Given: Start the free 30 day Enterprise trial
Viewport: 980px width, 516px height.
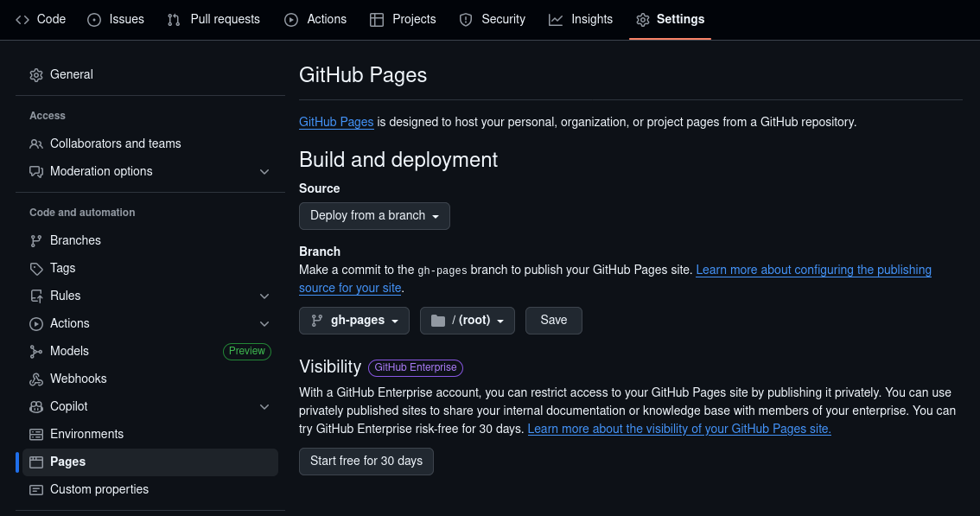Looking at the screenshot, I should click(x=366, y=461).
